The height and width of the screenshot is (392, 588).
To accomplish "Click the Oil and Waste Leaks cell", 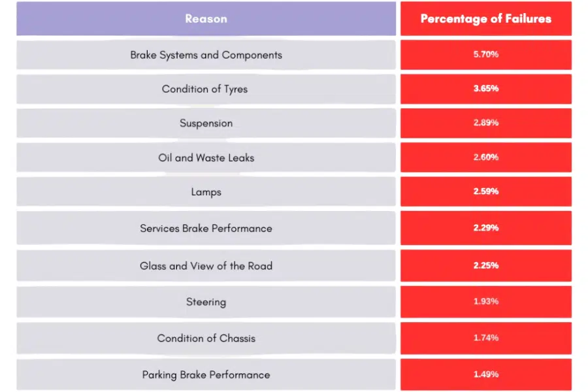I will pyautogui.click(x=206, y=157).
